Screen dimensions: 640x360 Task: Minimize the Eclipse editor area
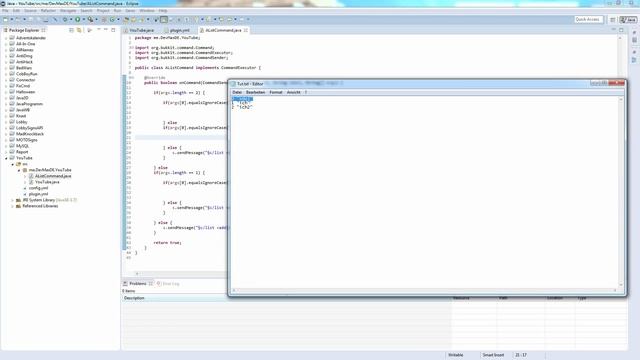click(x=613, y=30)
